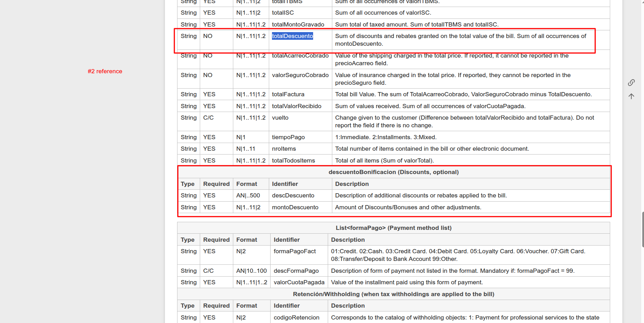Click the valorCuotaPagada identifier text

(299, 282)
